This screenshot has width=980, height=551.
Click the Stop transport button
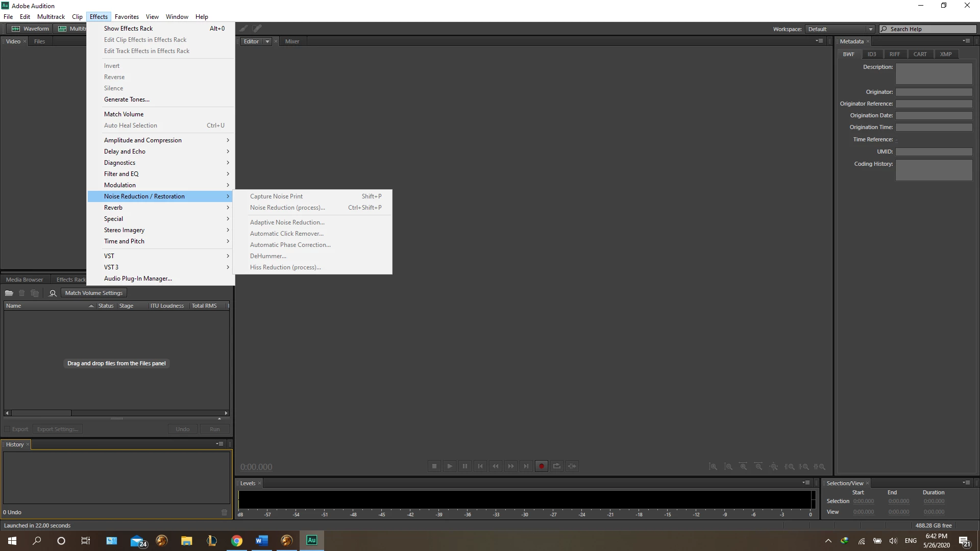(x=434, y=466)
